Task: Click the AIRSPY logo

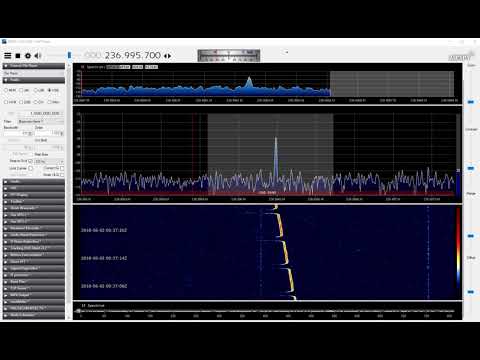Action: click(x=461, y=57)
